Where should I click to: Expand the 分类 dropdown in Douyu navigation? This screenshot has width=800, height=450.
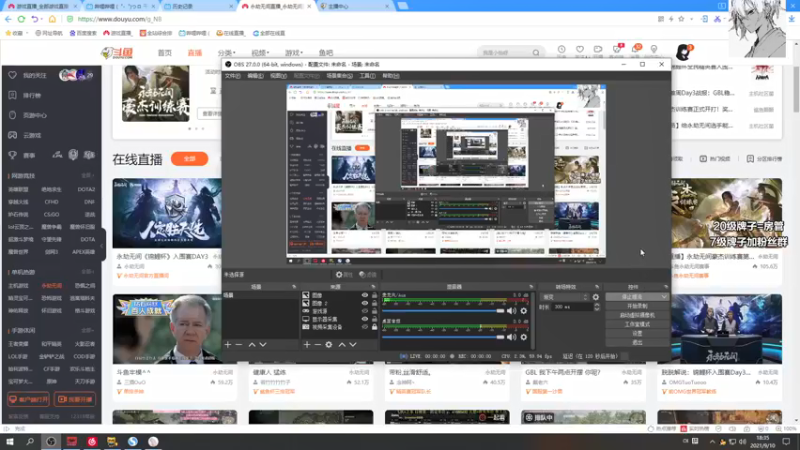[227, 53]
